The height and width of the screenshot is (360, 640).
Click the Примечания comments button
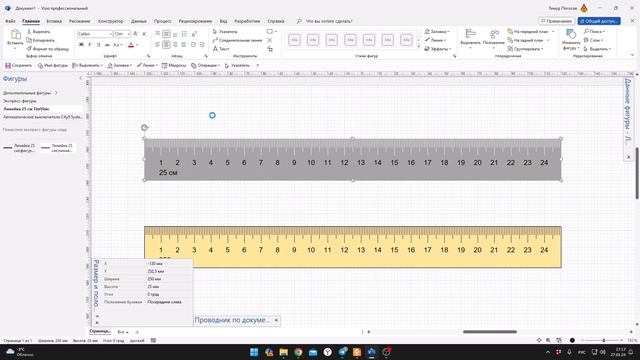coord(556,21)
